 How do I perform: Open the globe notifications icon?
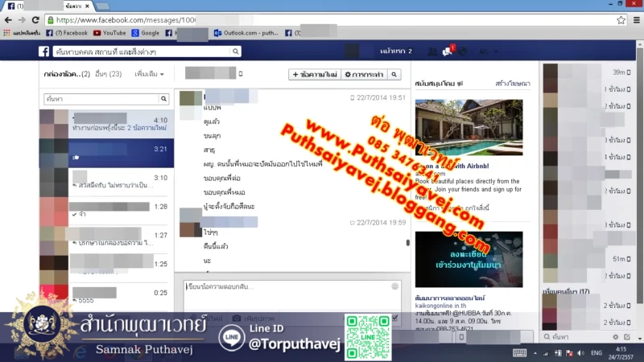tap(465, 51)
